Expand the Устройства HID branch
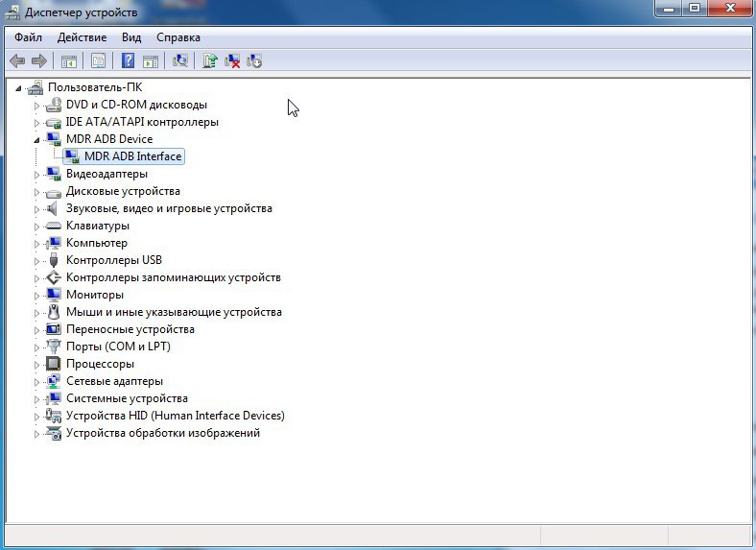This screenshot has width=756, height=550. 36,417
